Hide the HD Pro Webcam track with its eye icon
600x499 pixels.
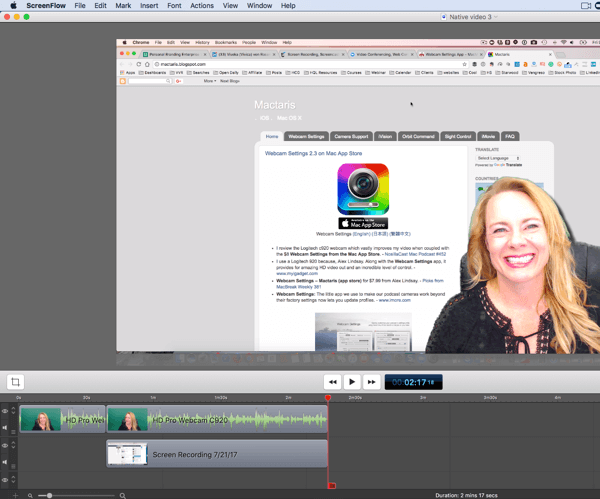pos(5,411)
